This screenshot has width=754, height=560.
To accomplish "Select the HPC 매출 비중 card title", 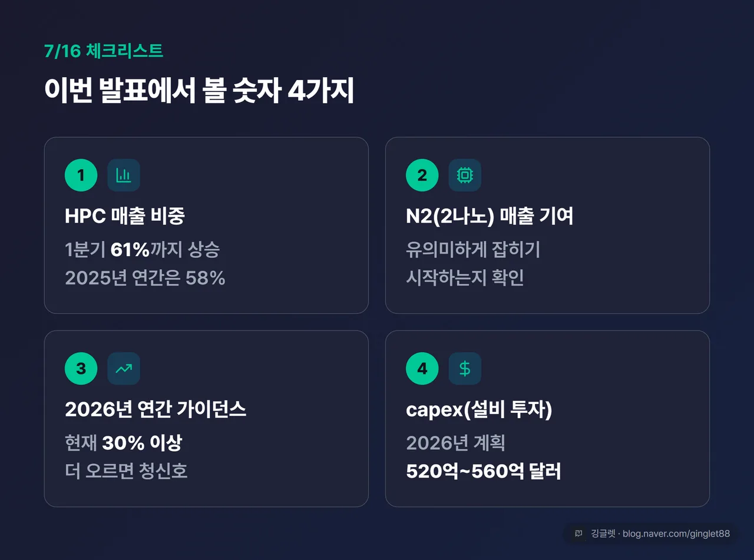I will pos(125,216).
